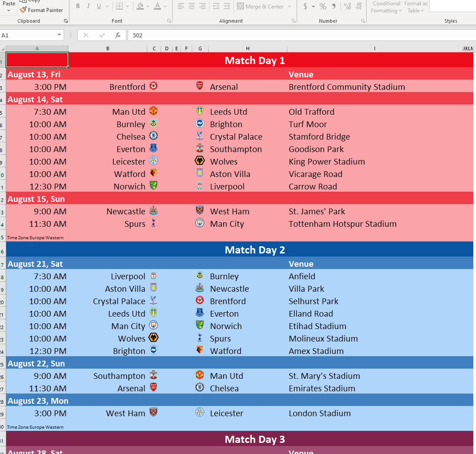Select the Match Day 1 title cell
Image resolution: width=476 pixels, height=454 pixels.
255,60
